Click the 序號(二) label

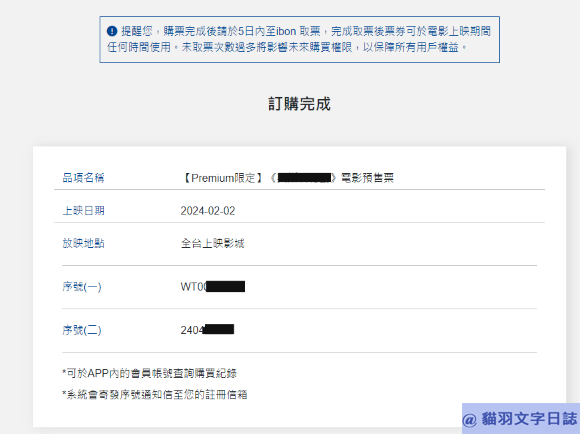point(82,330)
